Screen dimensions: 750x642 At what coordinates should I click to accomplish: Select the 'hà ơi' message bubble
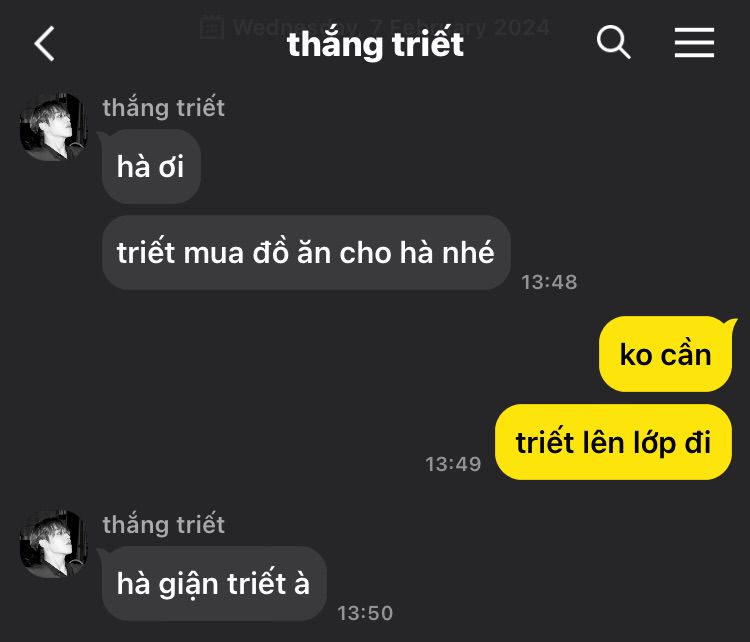click(151, 166)
